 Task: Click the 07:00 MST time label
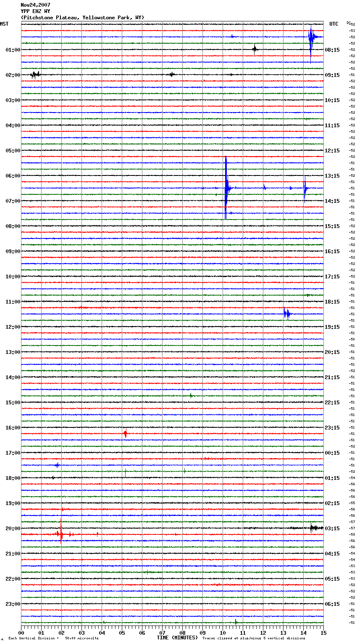13,201
